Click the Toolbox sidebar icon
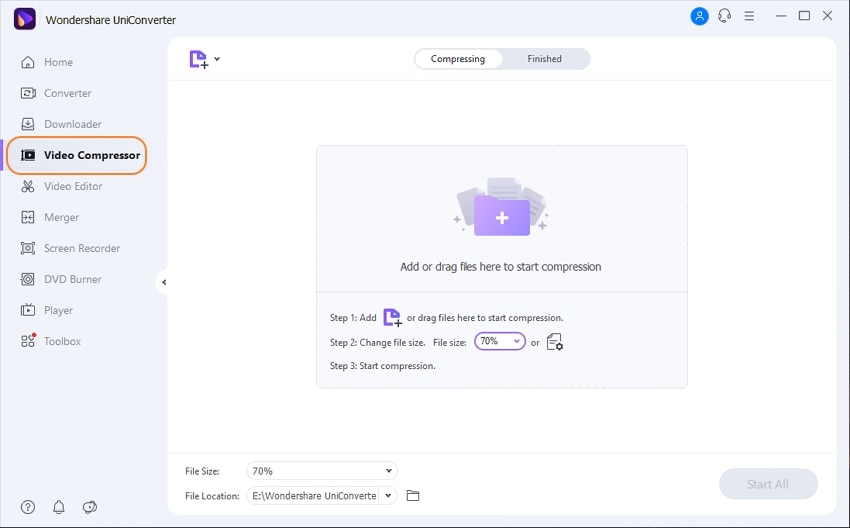Screen dimensions: 850x528 (x=28, y=340)
